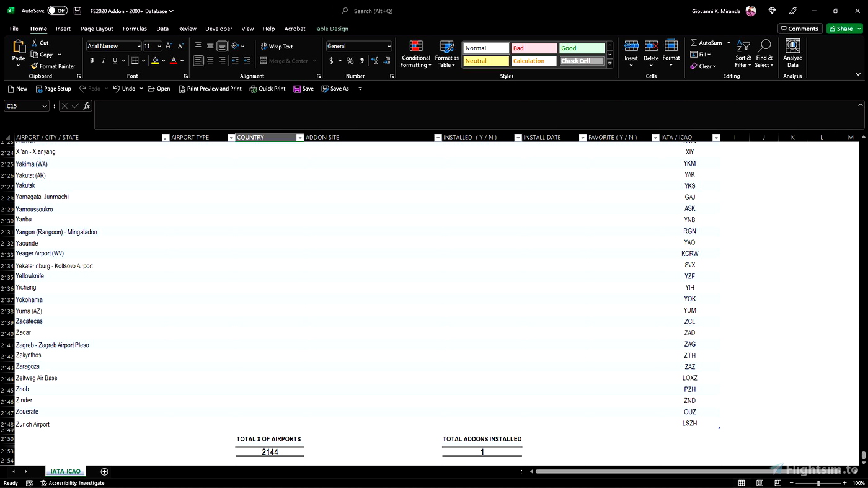
Task: Apply the Good cell style
Action: (582, 48)
